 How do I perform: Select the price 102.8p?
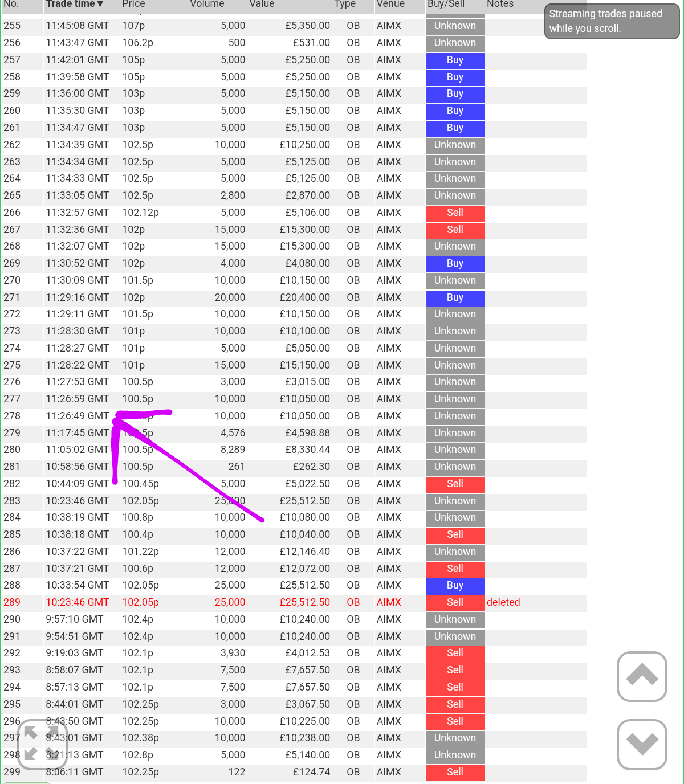[137, 755]
